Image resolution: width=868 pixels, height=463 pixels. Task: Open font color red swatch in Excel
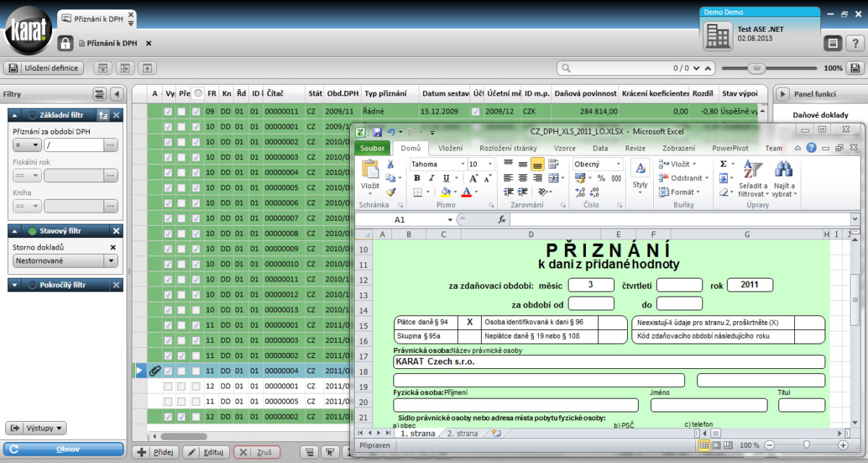pos(466,192)
